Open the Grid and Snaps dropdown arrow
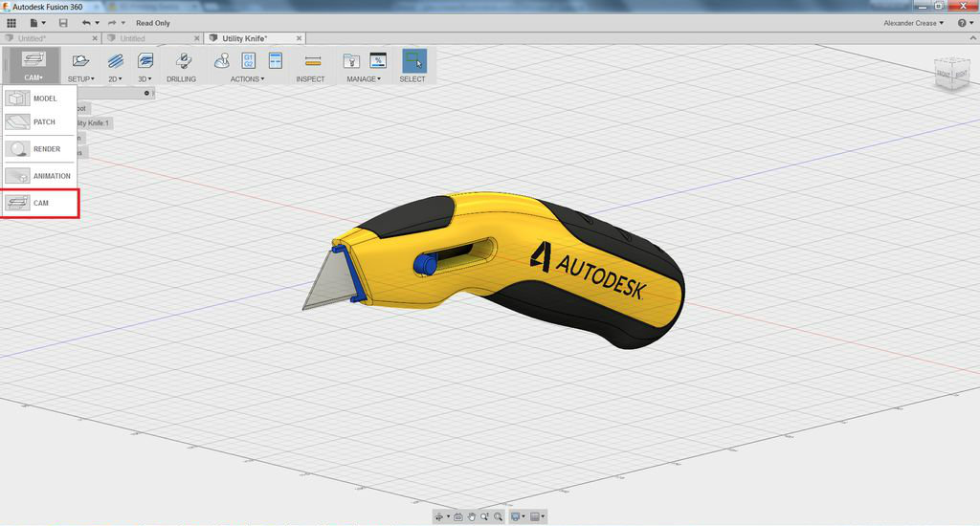Image resolution: width=980 pixels, height=526 pixels. (x=543, y=516)
